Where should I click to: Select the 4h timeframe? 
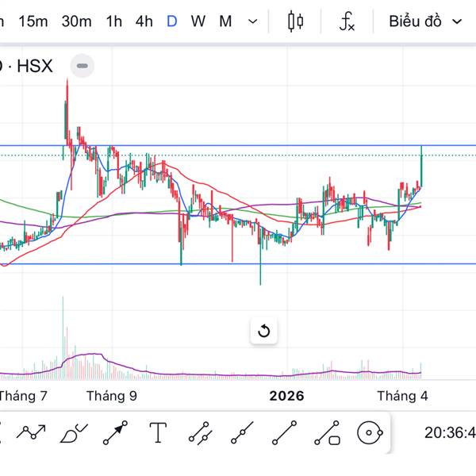coord(144,21)
